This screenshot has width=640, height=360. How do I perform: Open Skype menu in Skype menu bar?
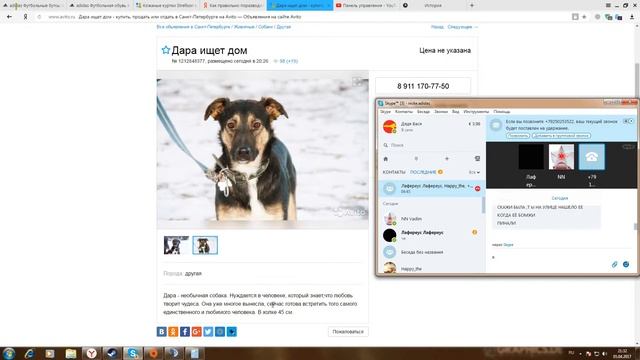coord(385,111)
